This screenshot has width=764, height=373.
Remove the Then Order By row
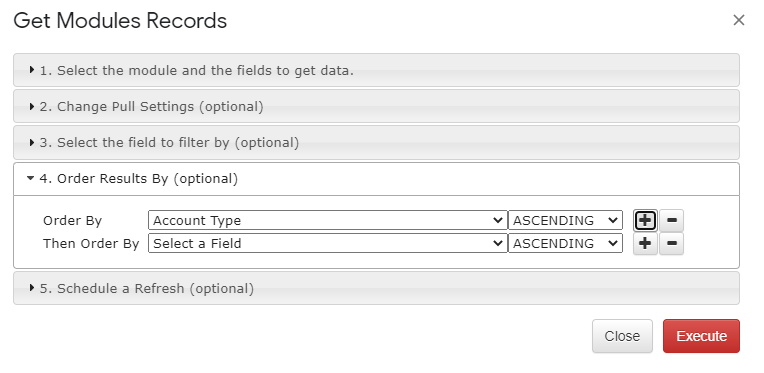click(671, 243)
